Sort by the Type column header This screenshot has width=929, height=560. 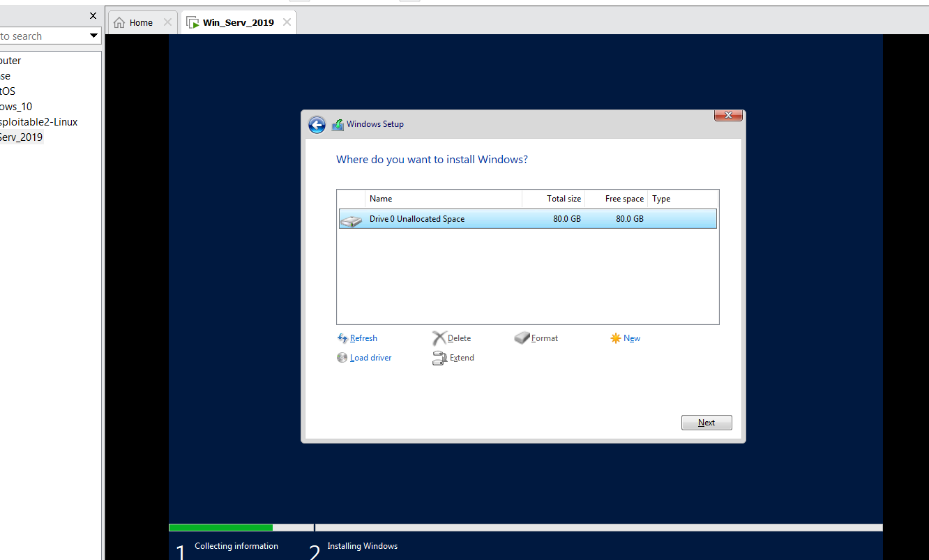(683, 199)
